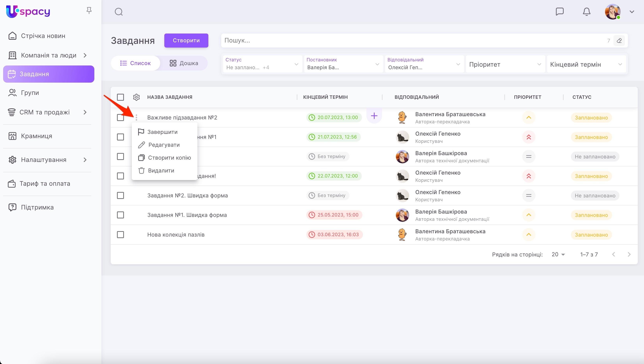This screenshot has width=644, height=364.
Task: Toggle the select-all tasks checkbox
Action: 120,97
